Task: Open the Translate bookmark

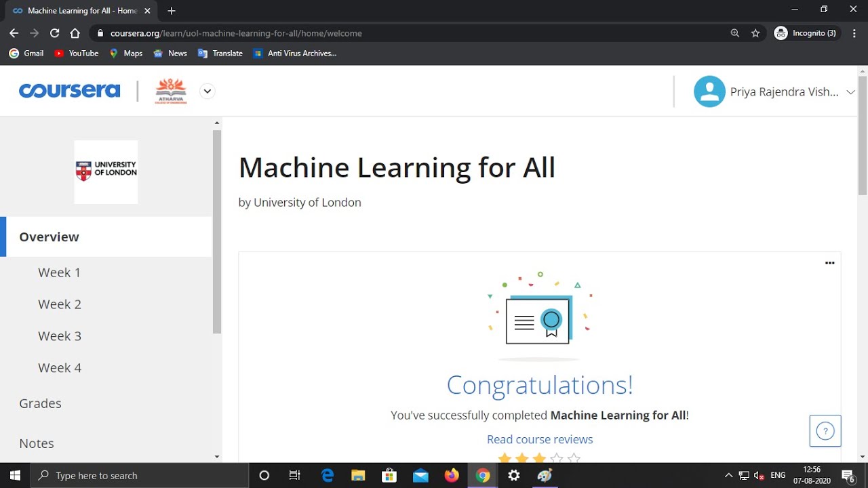Action: click(x=220, y=53)
